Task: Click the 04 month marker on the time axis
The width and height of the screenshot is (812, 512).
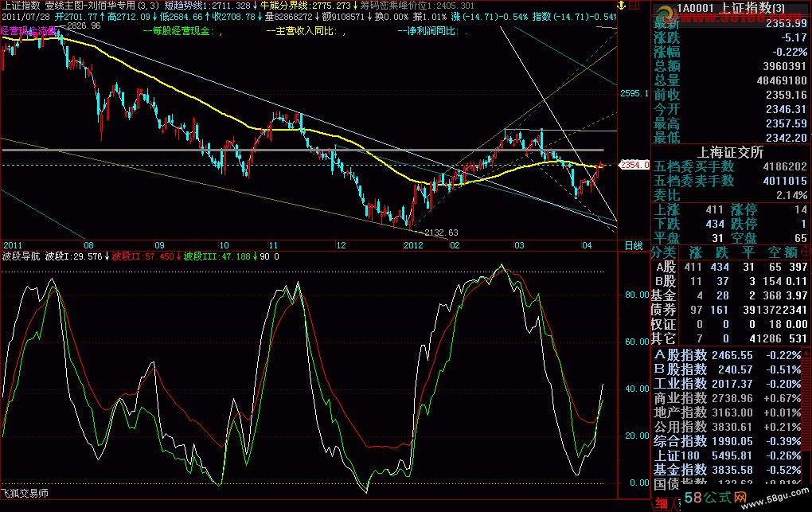Action: (587, 245)
